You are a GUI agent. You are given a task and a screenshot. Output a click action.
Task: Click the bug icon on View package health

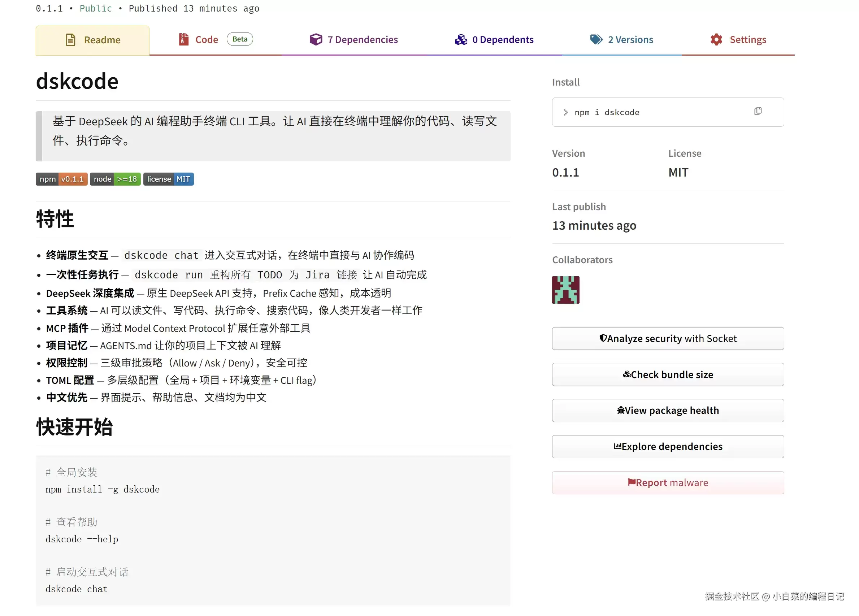pyautogui.click(x=621, y=410)
